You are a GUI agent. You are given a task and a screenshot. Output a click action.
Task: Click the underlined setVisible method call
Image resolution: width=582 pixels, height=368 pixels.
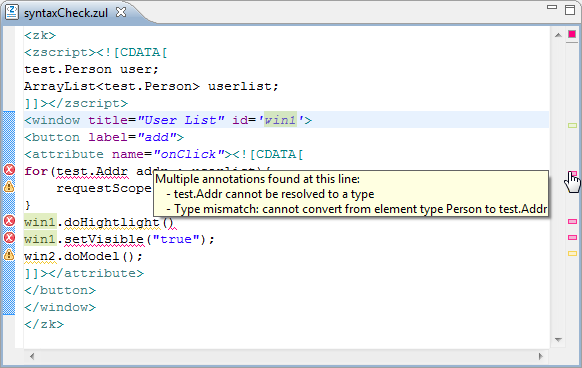pyautogui.click(x=104, y=240)
